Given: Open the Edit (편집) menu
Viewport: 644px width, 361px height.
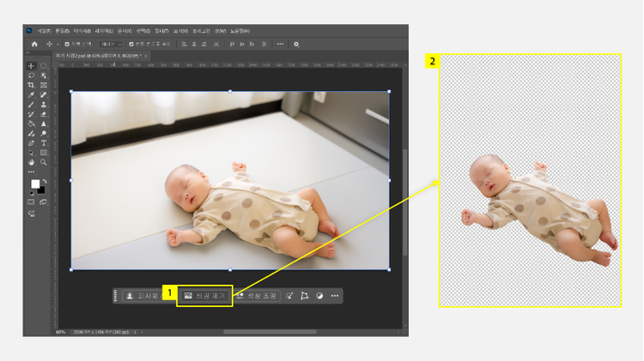Looking at the screenshot, I should pyautogui.click(x=63, y=31).
